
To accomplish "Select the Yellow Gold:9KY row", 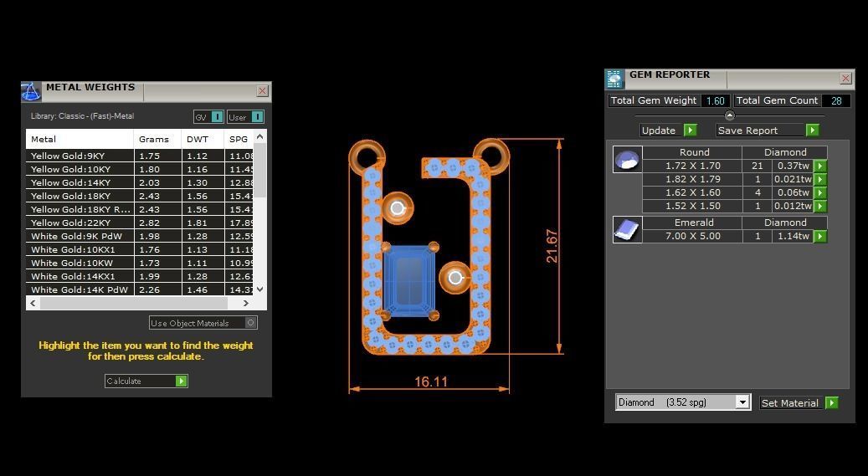I will click(140, 156).
